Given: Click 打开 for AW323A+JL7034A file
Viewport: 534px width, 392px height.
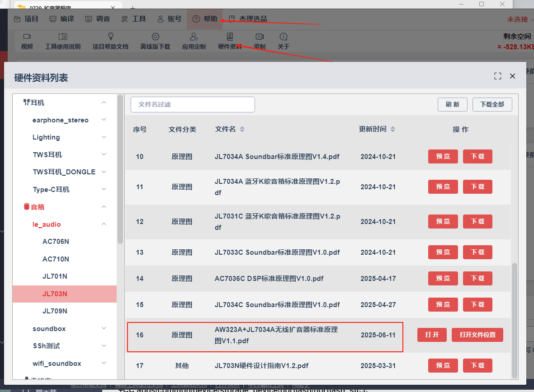Looking at the screenshot, I should click(x=432, y=335).
